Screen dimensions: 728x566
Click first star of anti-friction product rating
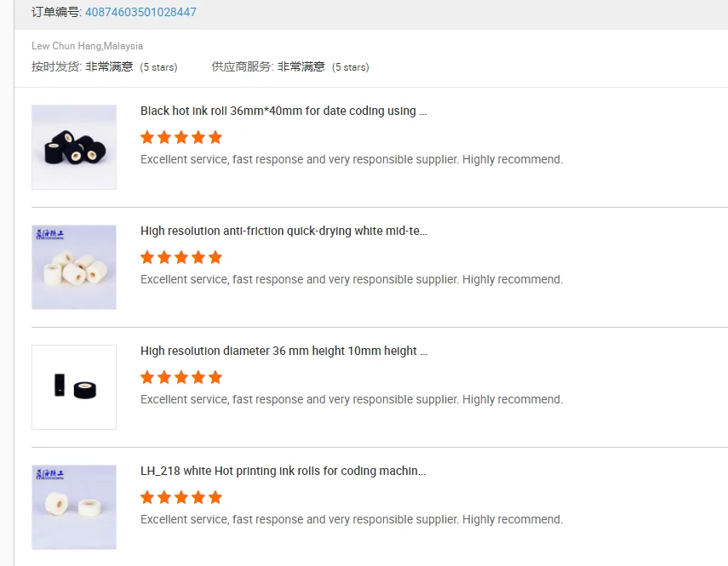[147, 257]
